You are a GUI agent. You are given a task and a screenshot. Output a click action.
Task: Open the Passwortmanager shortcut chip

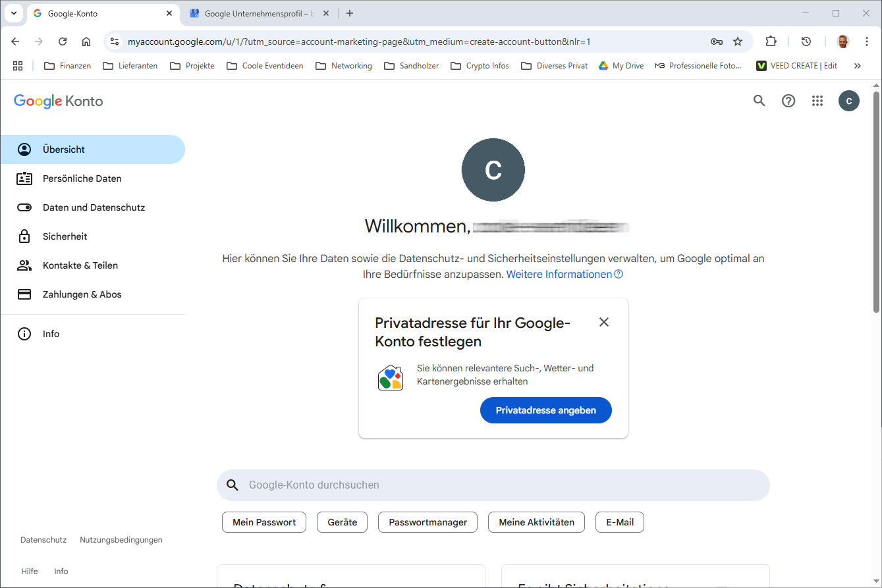coord(427,522)
